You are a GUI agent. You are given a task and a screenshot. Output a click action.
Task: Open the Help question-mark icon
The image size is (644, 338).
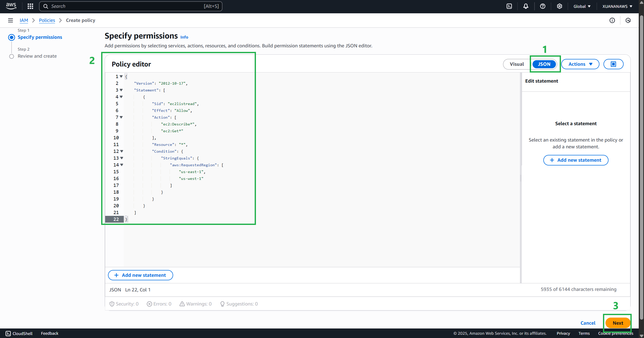543,6
